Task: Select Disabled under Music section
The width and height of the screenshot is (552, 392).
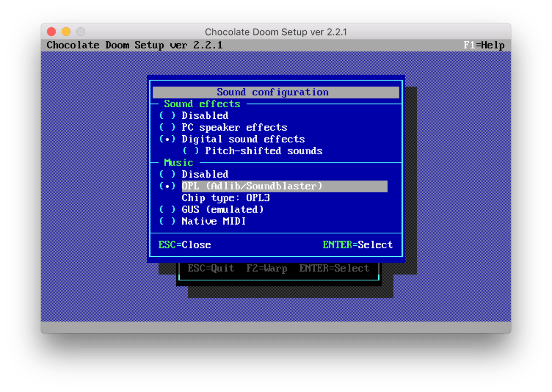Action: [x=194, y=174]
